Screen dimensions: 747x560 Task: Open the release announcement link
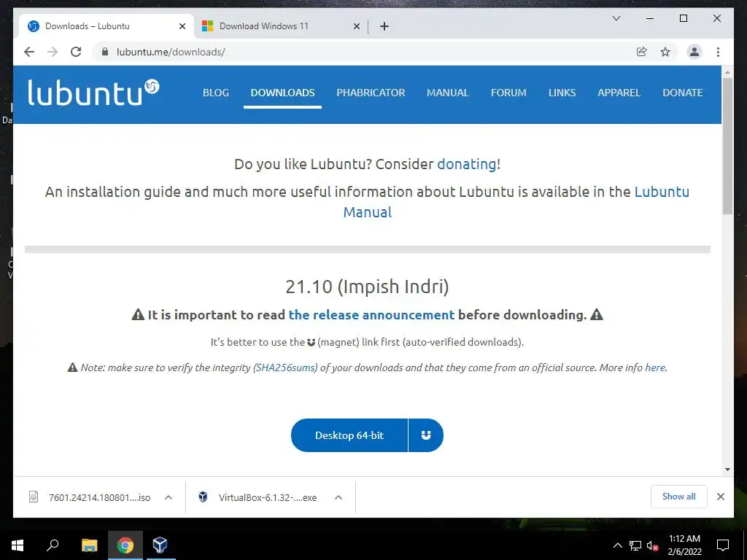(x=371, y=315)
